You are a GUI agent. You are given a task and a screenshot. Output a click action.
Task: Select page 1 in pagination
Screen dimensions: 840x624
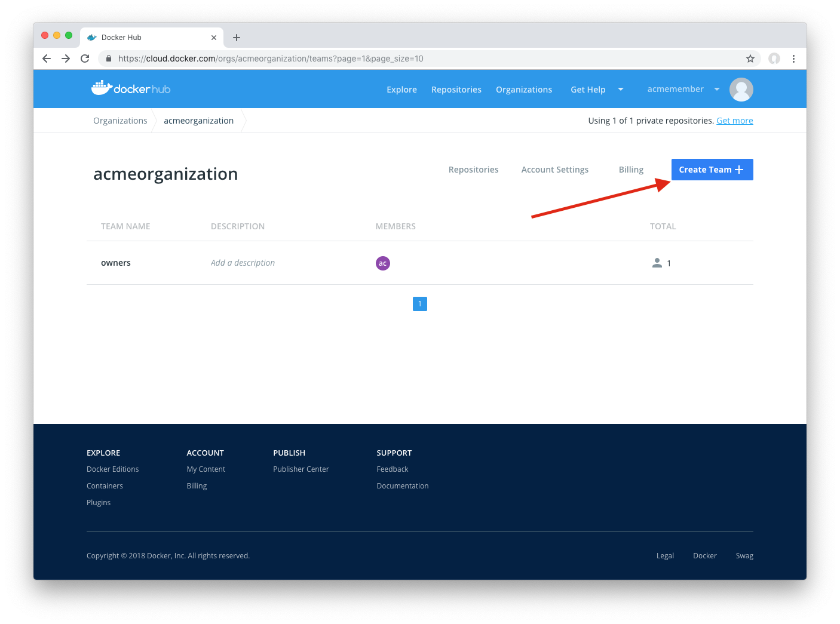coord(420,304)
